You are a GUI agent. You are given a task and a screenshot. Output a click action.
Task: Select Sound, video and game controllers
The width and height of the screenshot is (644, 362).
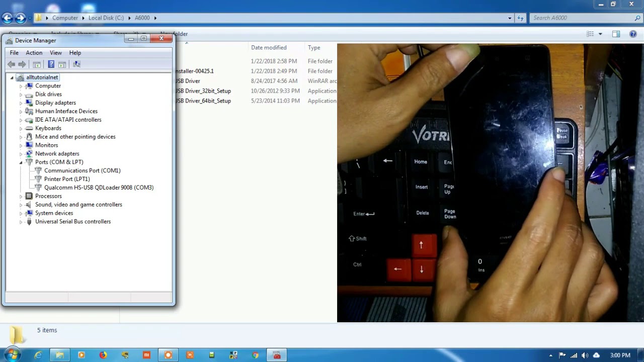point(78,205)
